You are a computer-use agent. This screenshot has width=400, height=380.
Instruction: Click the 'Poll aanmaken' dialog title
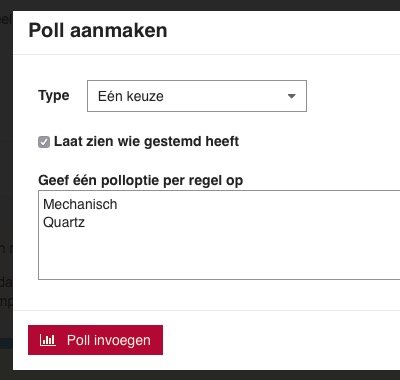[x=98, y=30]
